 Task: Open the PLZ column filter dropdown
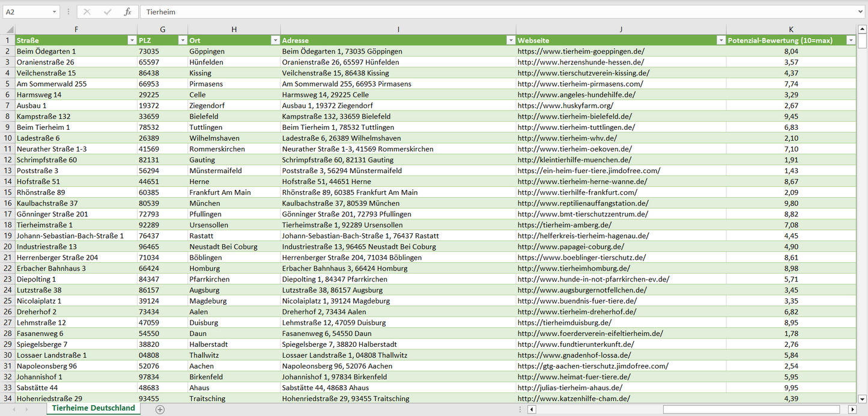[182, 40]
